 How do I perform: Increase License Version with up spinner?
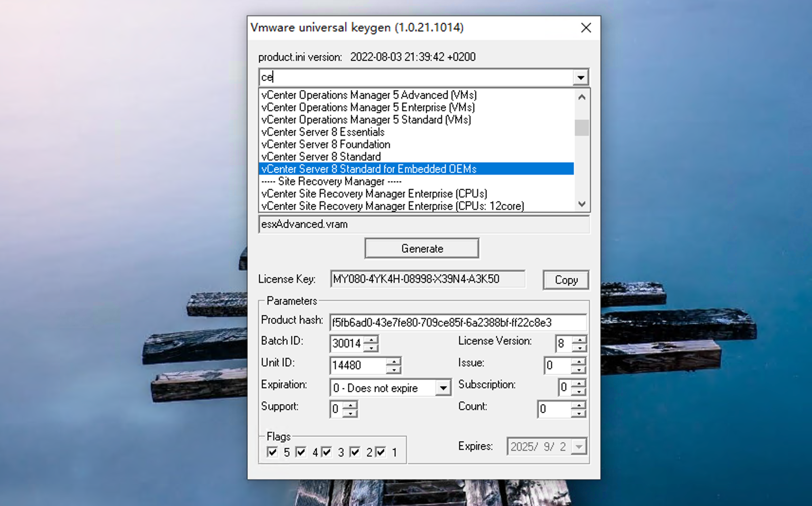(579, 339)
